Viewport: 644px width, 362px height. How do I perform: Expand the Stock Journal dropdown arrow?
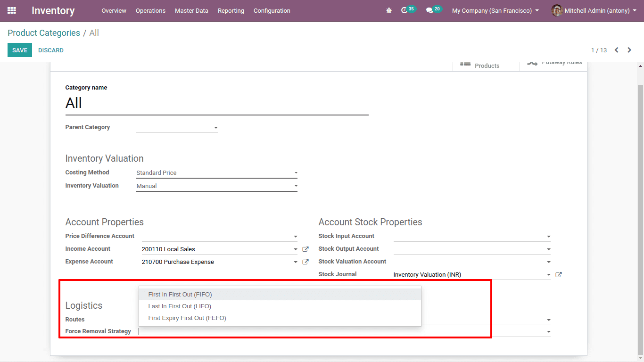coord(549,275)
